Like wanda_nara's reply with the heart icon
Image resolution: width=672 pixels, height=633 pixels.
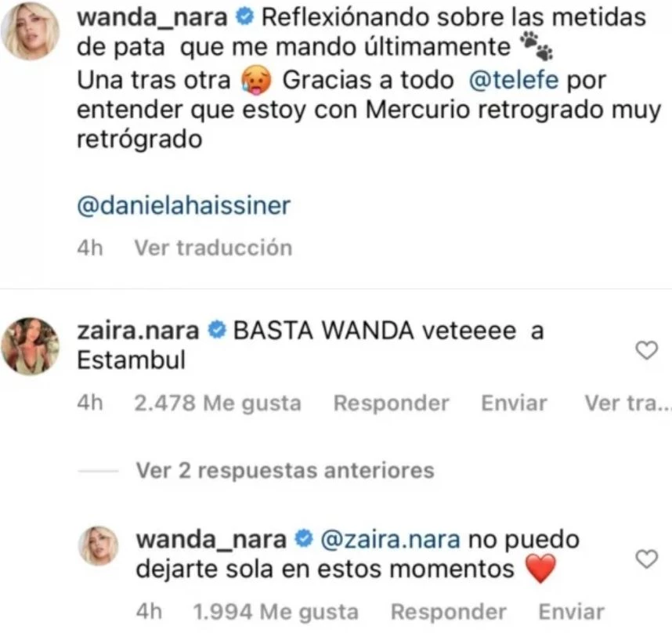click(646, 559)
